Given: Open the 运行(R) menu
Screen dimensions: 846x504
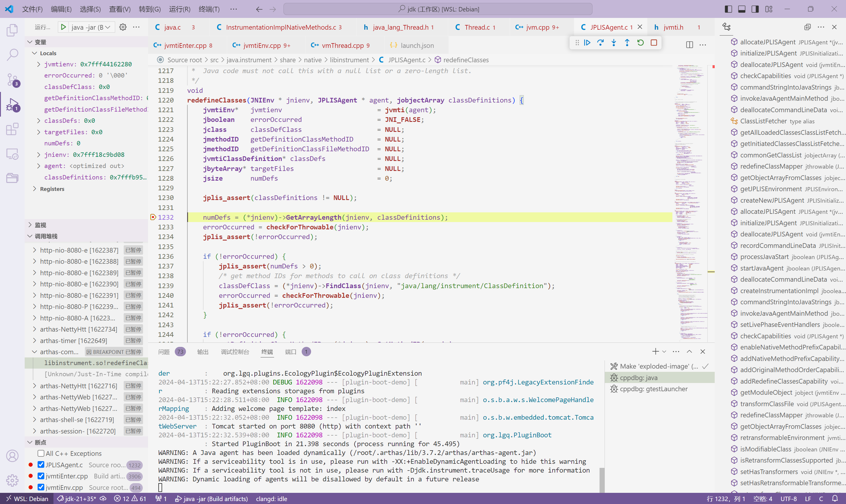Looking at the screenshot, I should [x=180, y=9].
